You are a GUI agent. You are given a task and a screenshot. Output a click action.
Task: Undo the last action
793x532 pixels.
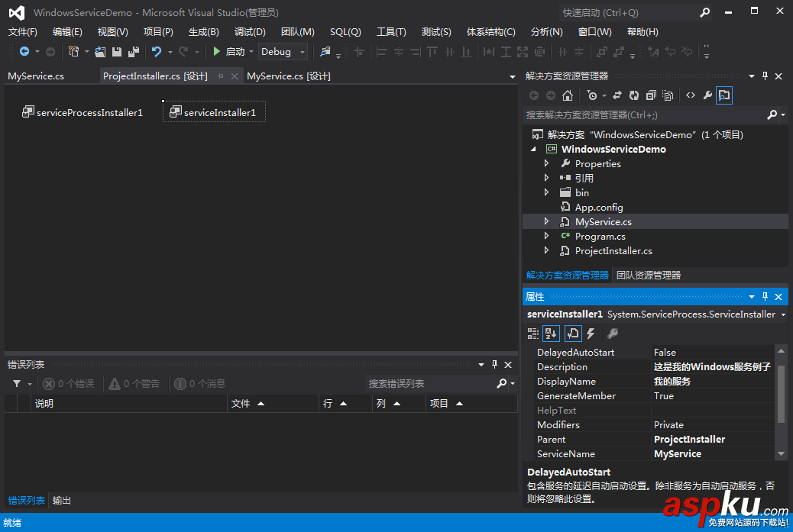point(157,52)
